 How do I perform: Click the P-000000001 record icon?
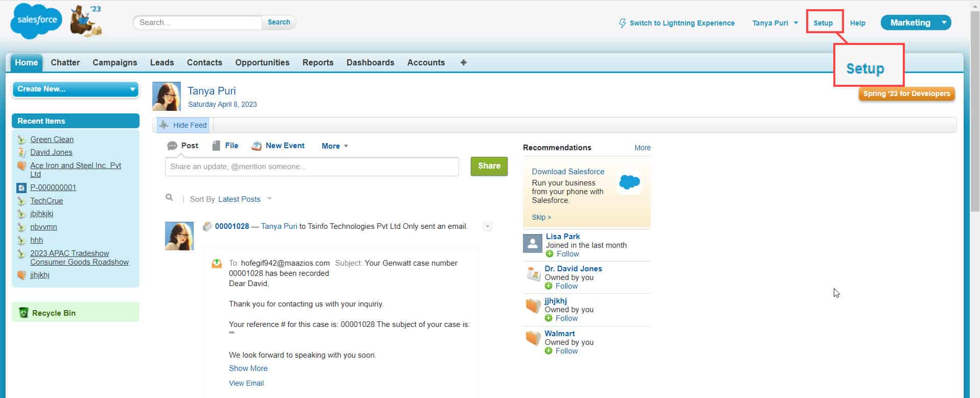(x=21, y=188)
